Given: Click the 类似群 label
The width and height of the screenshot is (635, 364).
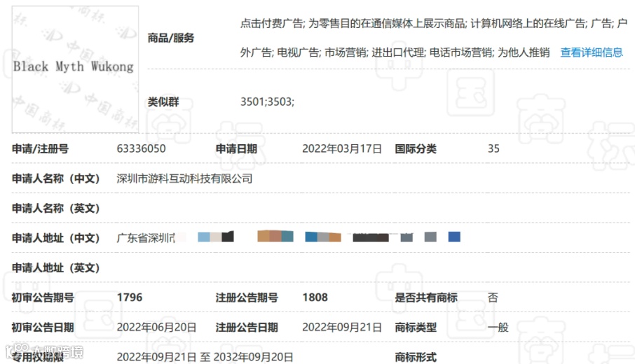Looking at the screenshot, I should click(163, 101).
